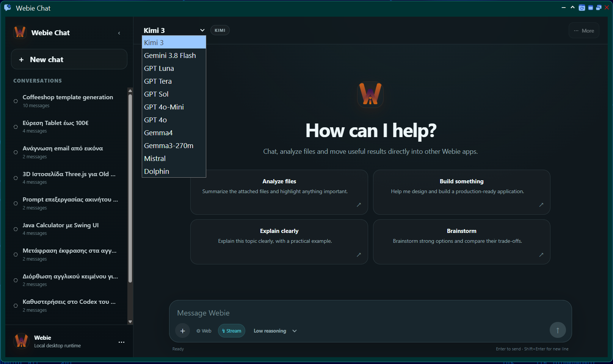
Task: Click the Ready status text
Action: 178,349
